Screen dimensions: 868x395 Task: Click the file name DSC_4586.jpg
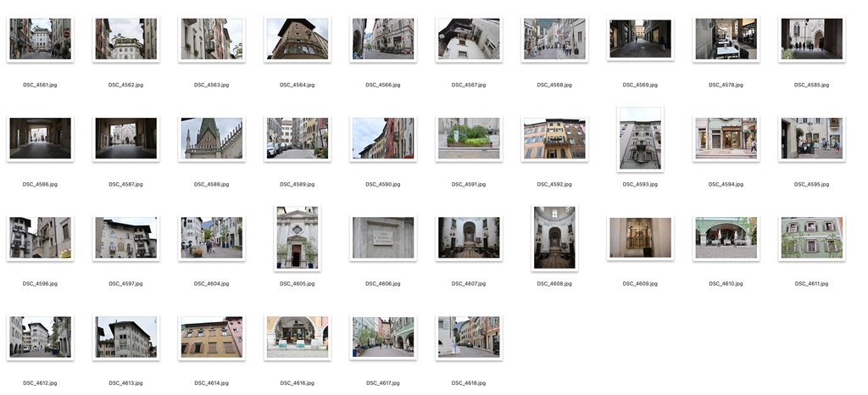[x=40, y=184]
